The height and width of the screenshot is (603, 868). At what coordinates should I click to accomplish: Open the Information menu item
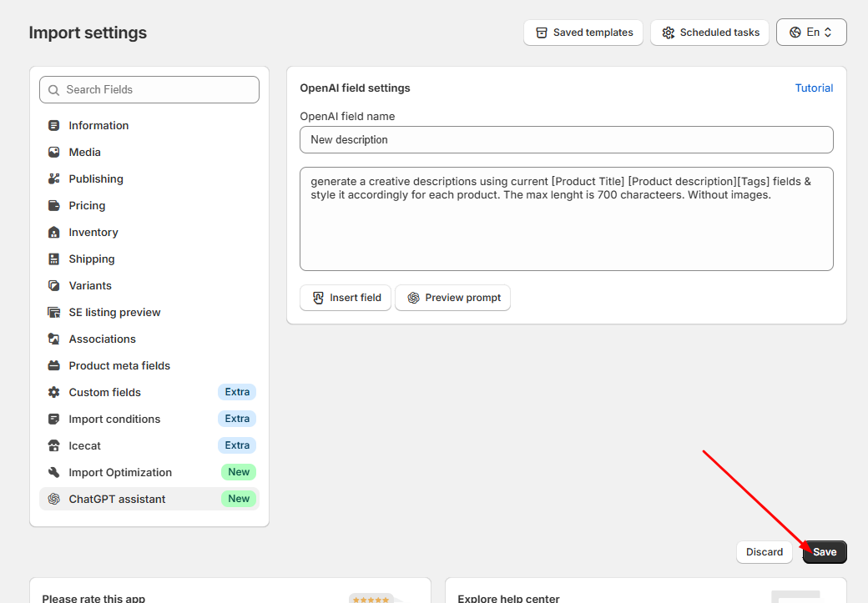click(x=149, y=126)
